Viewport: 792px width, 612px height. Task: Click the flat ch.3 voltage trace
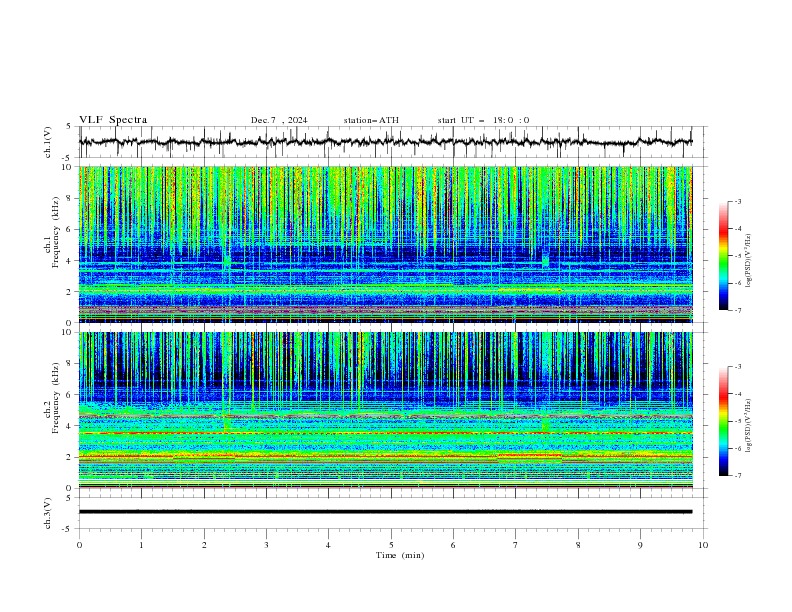click(385, 512)
